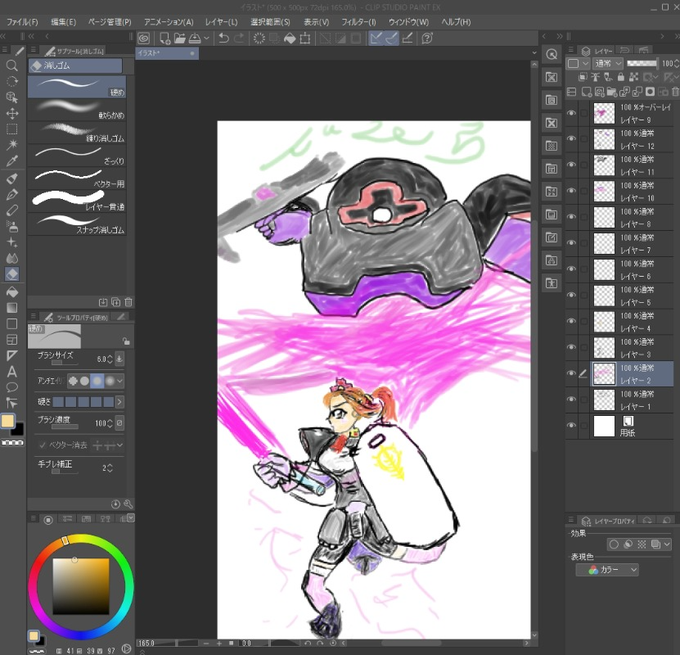
Task: Open save icon dropdown arrow in command bar
Action: [x=206, y=38]
